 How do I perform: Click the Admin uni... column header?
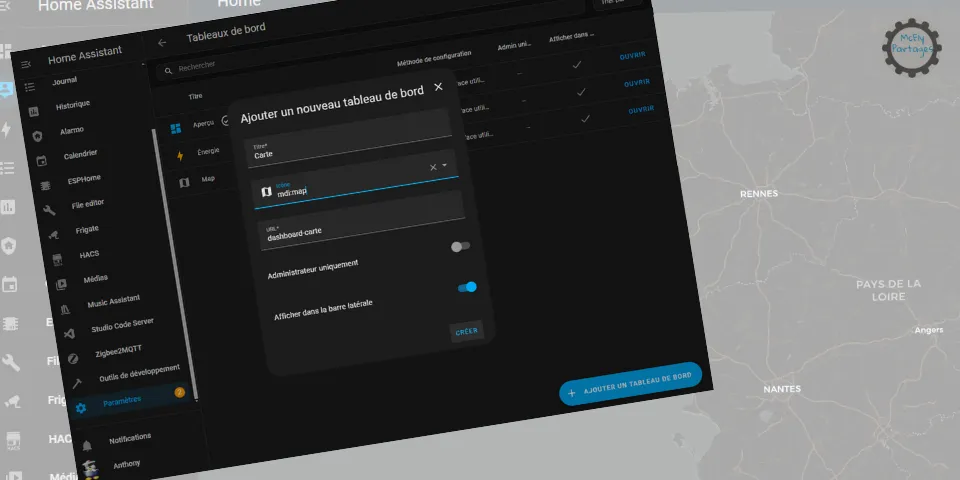click(x=514, y=47)
